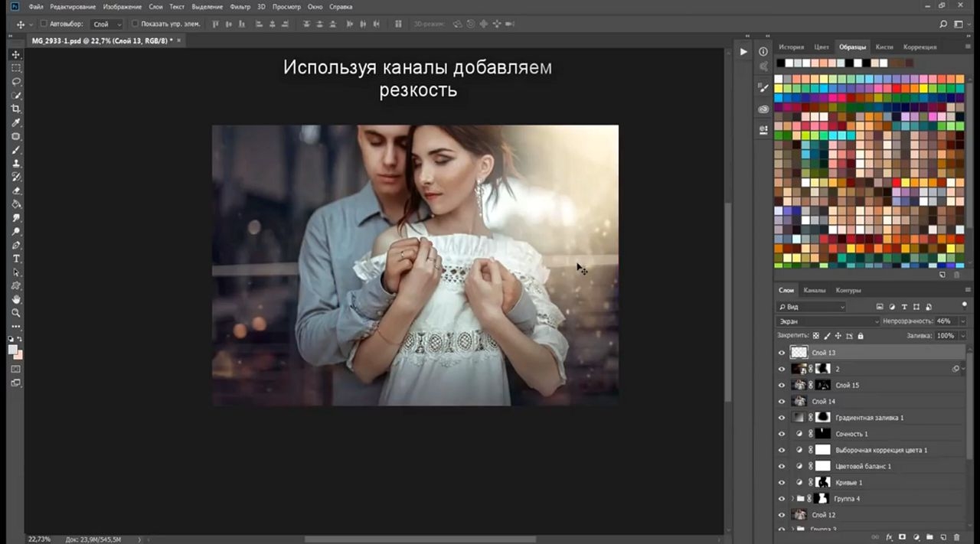Select the Pen tool

16,246
